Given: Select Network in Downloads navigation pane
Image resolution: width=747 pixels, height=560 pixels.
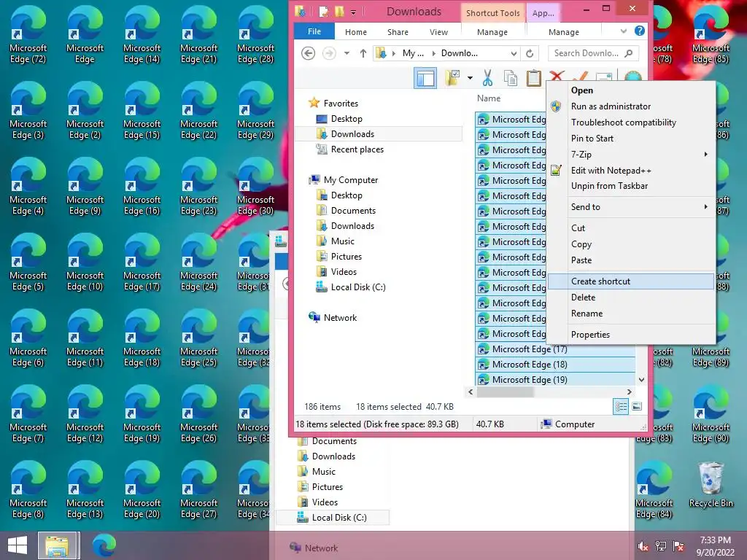Looking at the screenshot, I should point(340,318).
